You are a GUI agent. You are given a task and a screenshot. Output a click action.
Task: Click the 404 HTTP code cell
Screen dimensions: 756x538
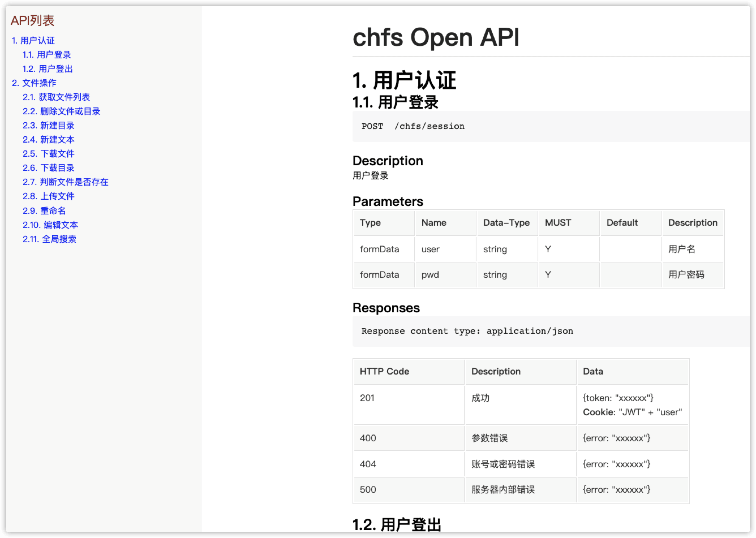point(409,464)
